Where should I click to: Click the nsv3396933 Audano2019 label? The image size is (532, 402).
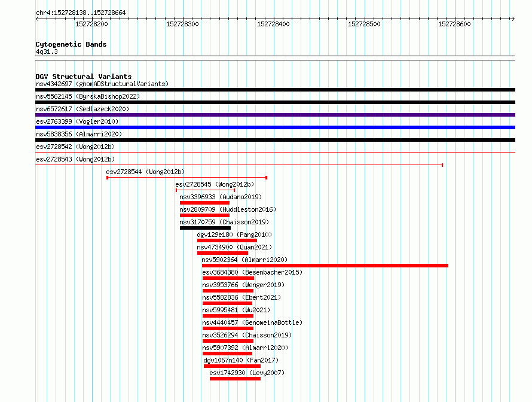[221, 197]
